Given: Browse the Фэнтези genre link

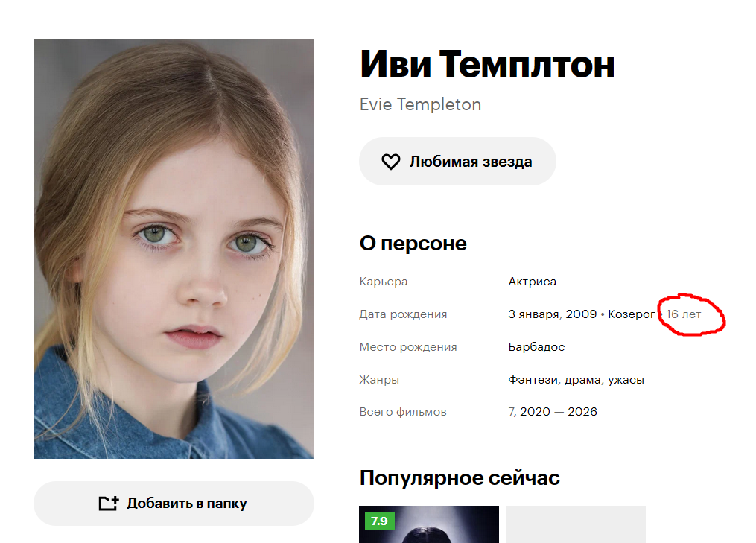Looking at the screenshot, I should [533, 380].
